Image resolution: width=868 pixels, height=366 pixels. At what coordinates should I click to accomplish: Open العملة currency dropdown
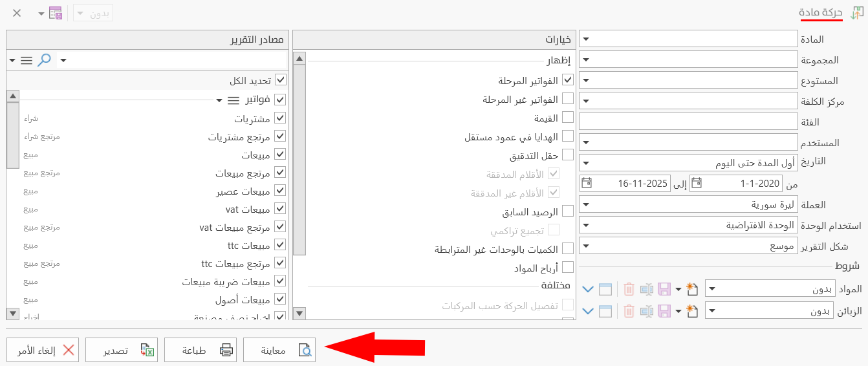(x=585, y=204)
